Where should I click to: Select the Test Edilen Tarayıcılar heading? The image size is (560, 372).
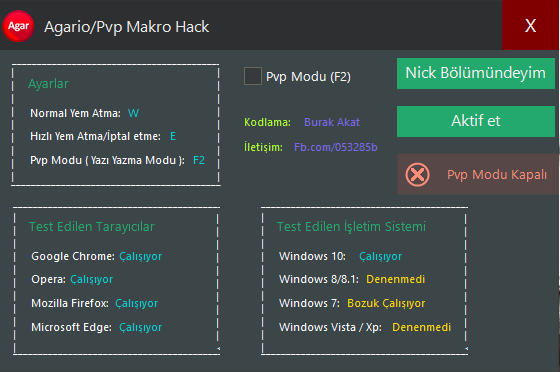92,227
